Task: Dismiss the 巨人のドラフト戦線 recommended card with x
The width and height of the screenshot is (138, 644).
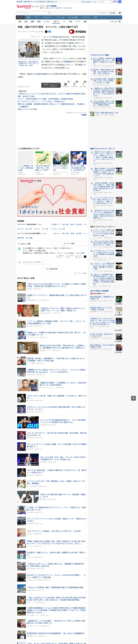Action: [86, 175]
